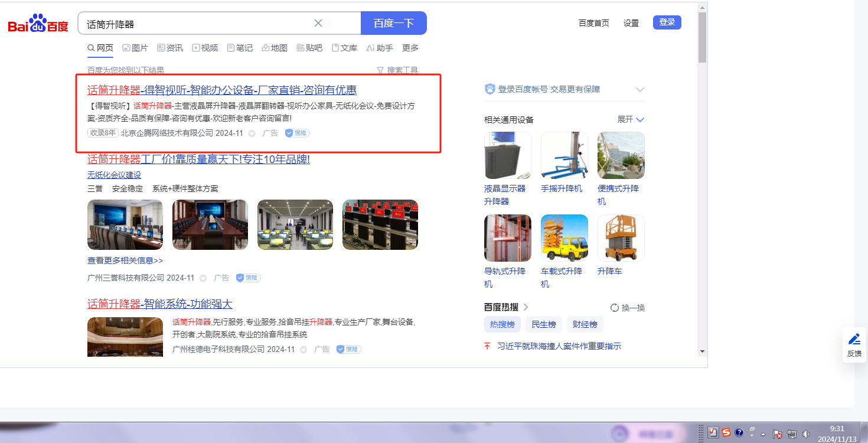The height and width of the screenshot is (443, 868).
Task: Switch to the 民生榜 tab
Action: tap(544, 324)
